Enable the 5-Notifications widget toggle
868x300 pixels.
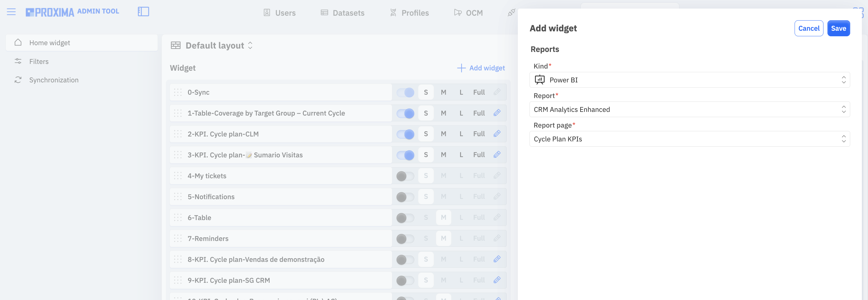click(x=405, y=197)
